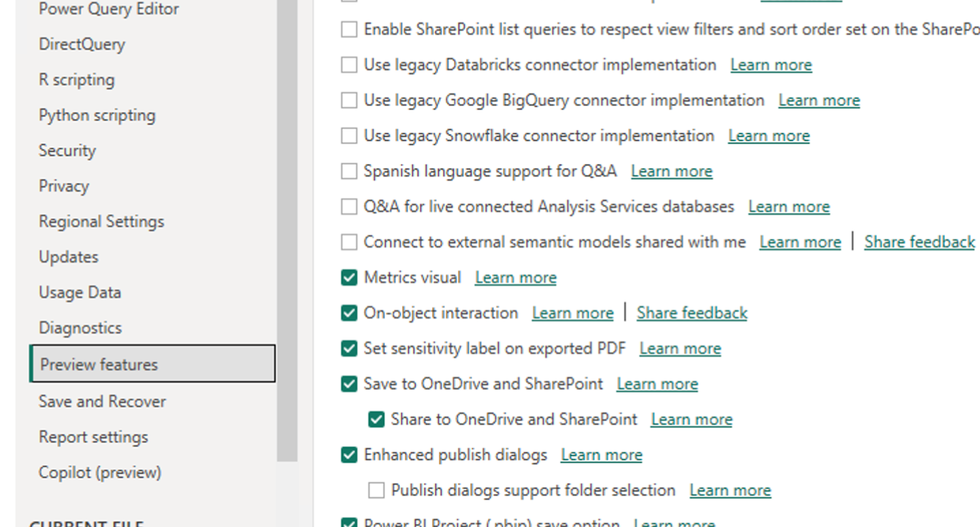This screenshot has height=527, width=980.
Task: Open Learn more for Enhanced publish dialogs
Action: [x=602, y=454]
